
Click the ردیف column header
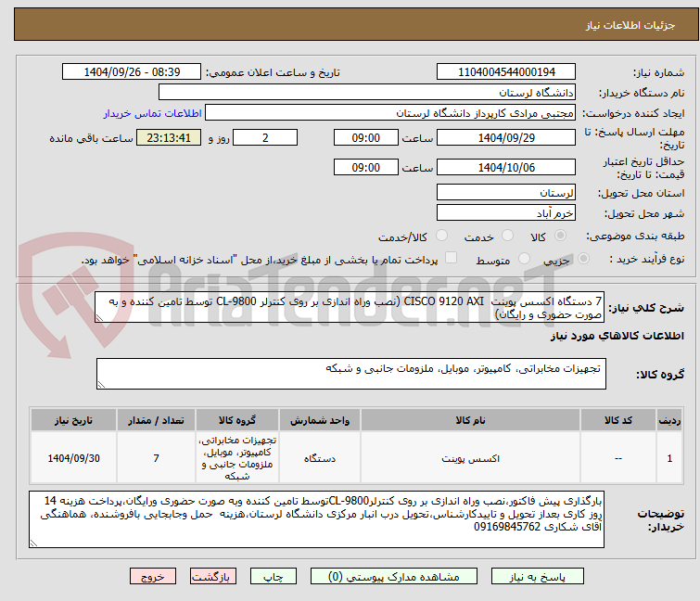tap(669, 420)
